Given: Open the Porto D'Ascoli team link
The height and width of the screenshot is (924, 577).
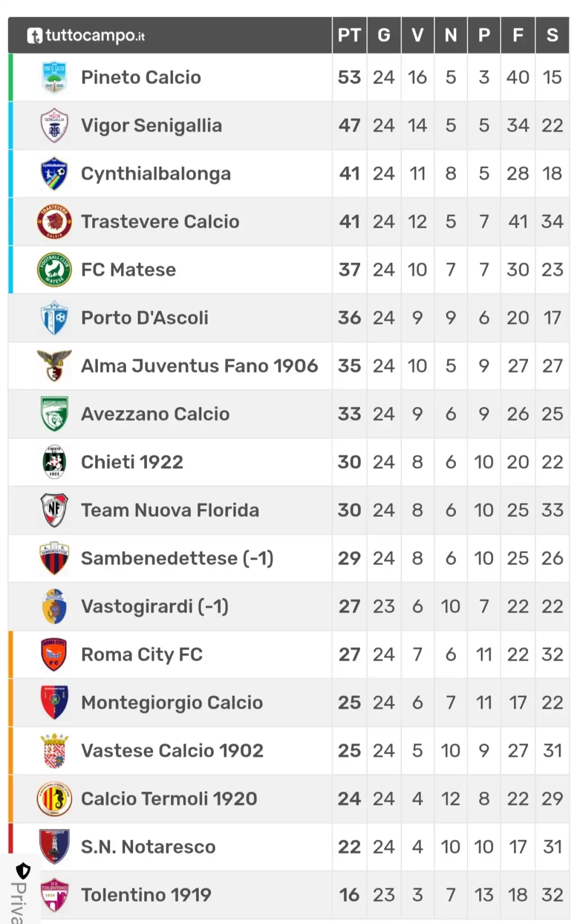Looking at the screenshot, I should point(145,318).
